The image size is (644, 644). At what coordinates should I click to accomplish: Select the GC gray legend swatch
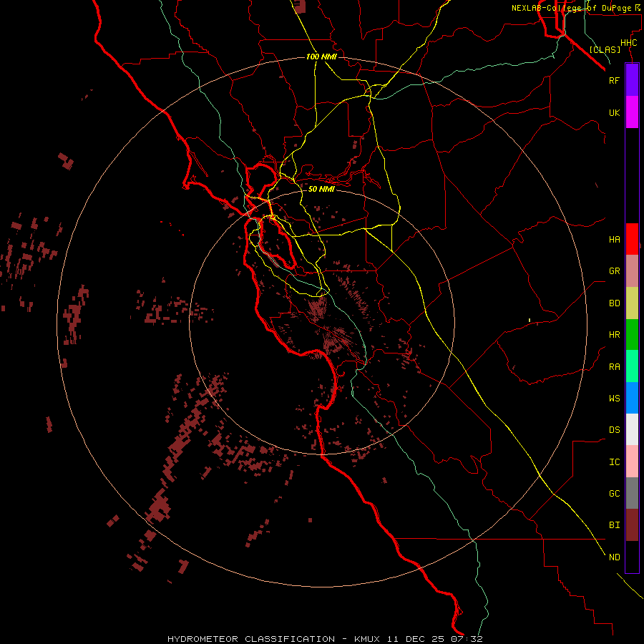(x=632, y=493)
